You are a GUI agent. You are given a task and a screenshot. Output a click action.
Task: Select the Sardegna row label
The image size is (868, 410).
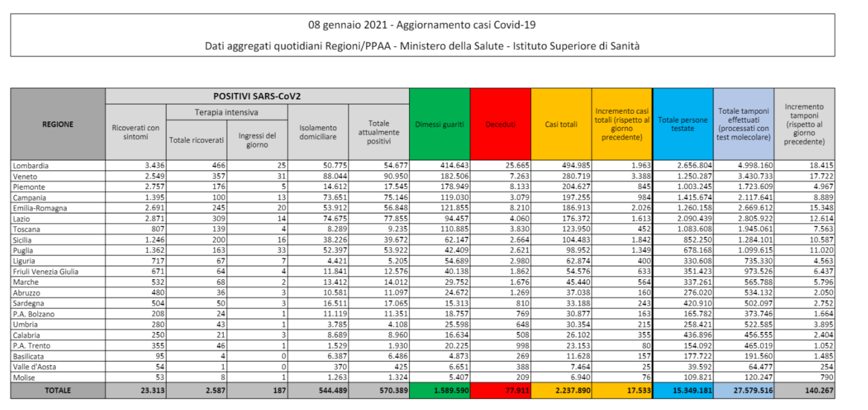(x=28, y=304)
